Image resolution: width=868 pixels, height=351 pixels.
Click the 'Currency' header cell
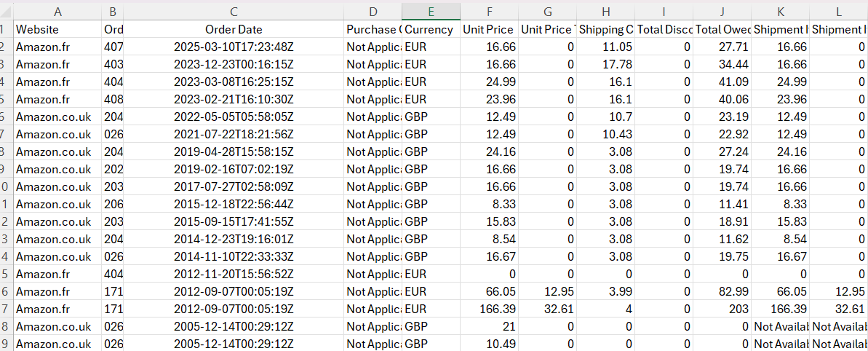coord(431,30)
